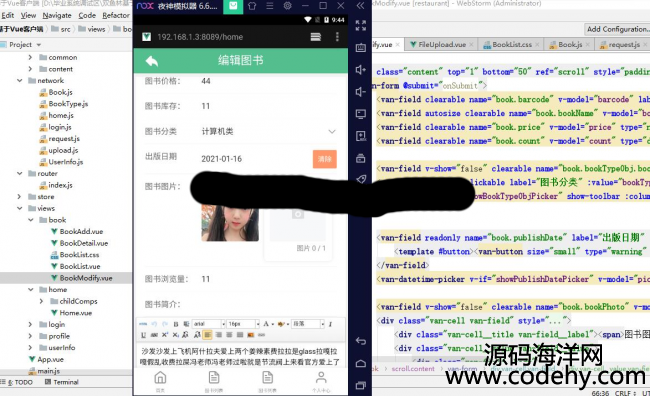Click the Nox volume up icon

tap(360, 70)
